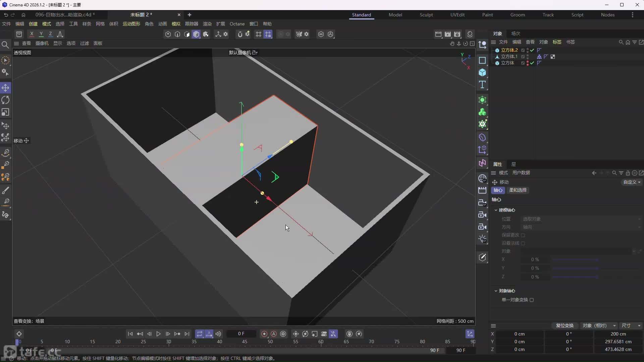The width and height of the screenshot is (644, 362).
Task: Switch to the Sculpt layout tab
Action: click(426, 15)
